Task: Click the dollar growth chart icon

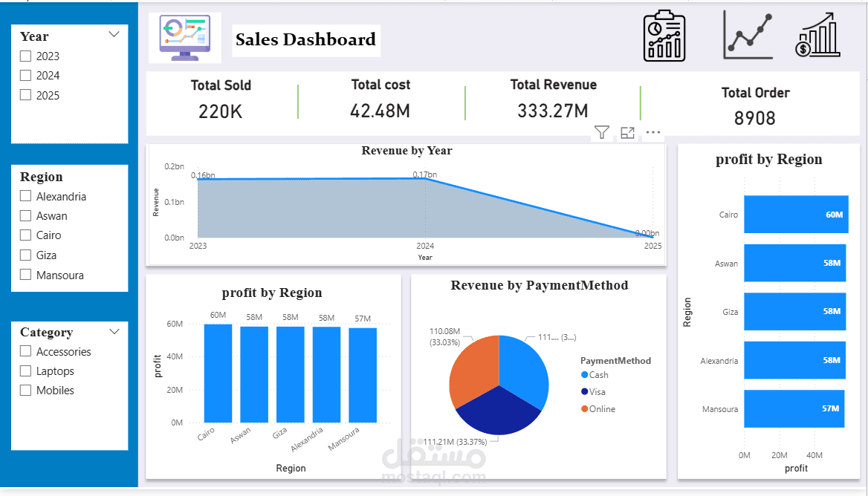Action: (817, 34)
